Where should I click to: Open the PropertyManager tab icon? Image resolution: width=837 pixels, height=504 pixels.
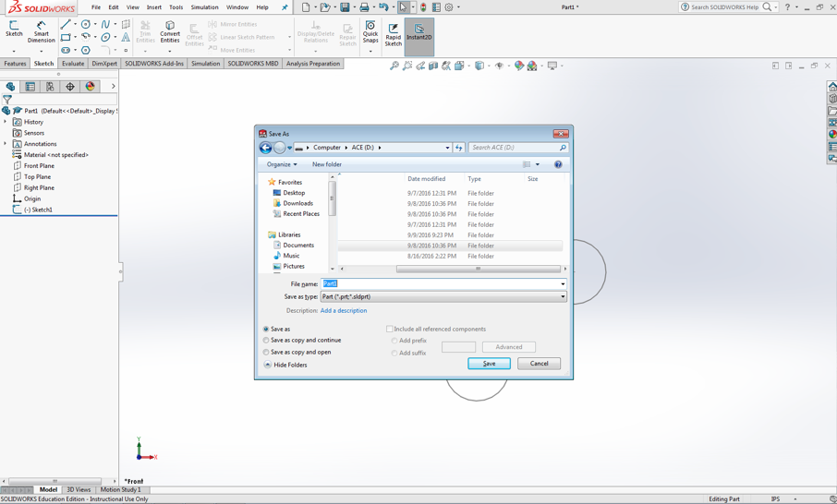pyautogui.click(x=30, y=87)
